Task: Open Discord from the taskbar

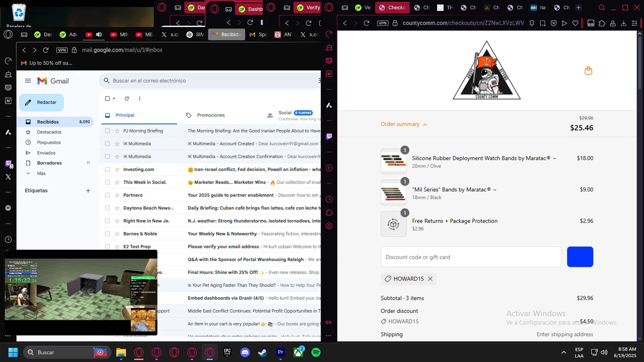Action: tap(245, 353)
